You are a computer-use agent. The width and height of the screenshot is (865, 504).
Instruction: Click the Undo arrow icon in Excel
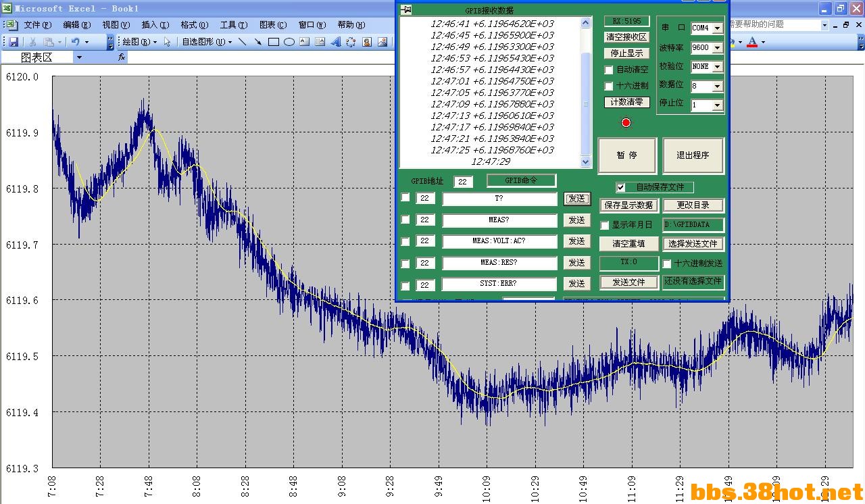coord(76,42)
